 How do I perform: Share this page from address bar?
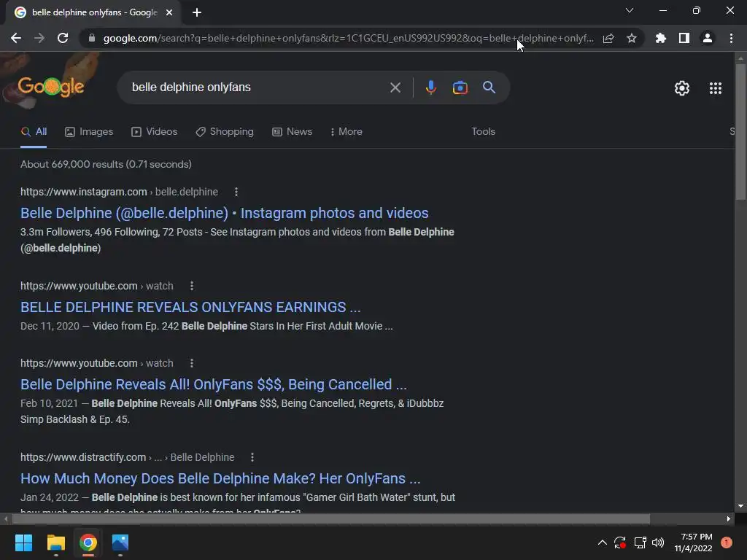tap(608, 38)
